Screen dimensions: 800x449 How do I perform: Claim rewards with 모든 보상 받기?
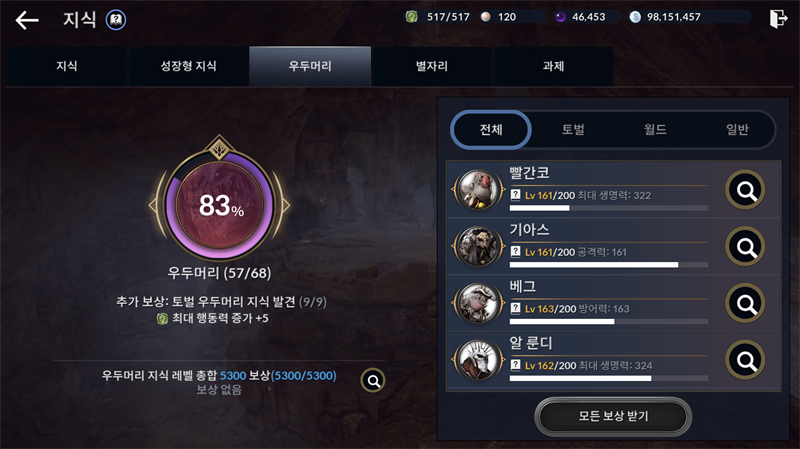coord(613,416)
